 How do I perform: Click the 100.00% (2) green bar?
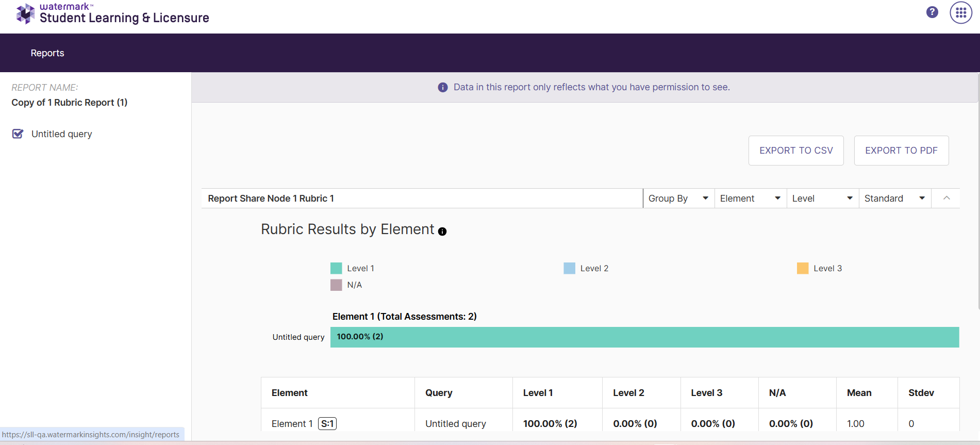click(644, 337)
